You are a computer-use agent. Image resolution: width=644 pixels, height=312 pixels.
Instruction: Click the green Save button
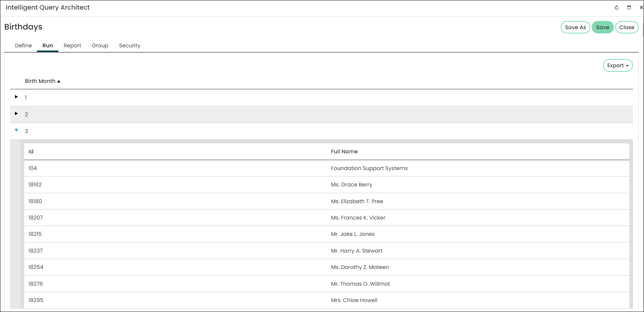click(x=603, y=27)
